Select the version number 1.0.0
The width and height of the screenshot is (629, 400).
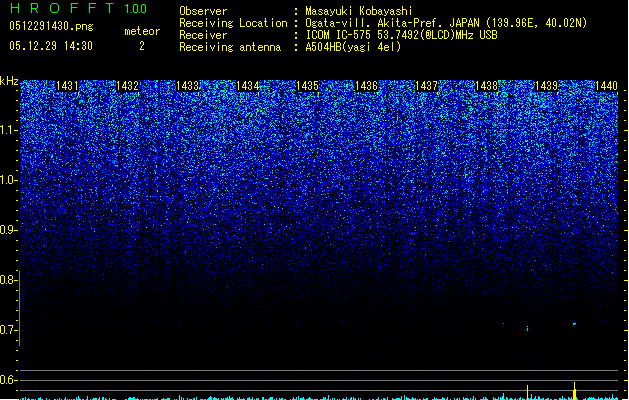pos(135,9)
